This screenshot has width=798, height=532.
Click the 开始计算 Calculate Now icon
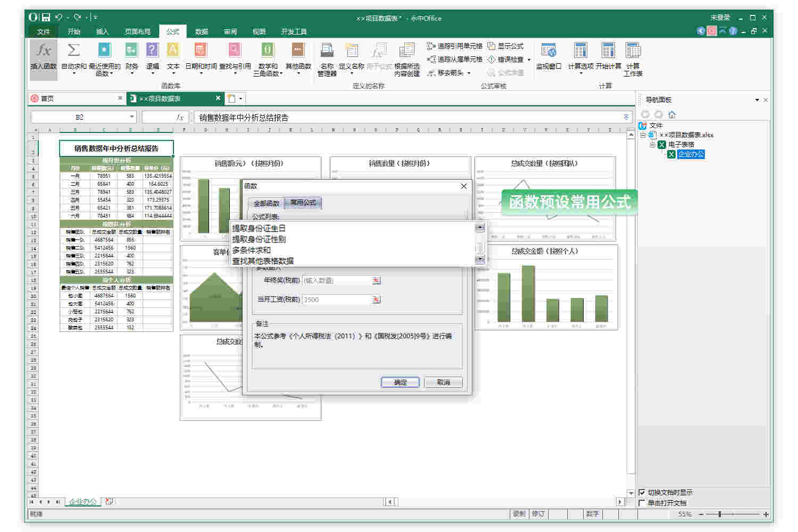[x=606, y=56]
